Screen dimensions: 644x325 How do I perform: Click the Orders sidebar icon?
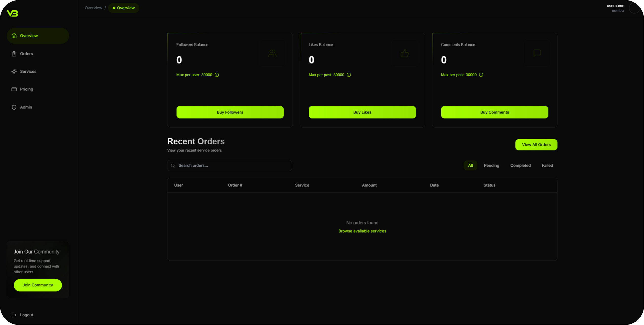pyautogui.click(x=14, y=53)
